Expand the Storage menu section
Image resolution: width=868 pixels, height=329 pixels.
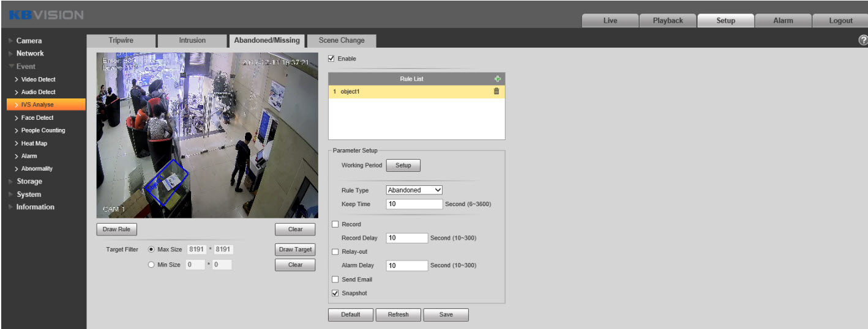pos(29,182)
